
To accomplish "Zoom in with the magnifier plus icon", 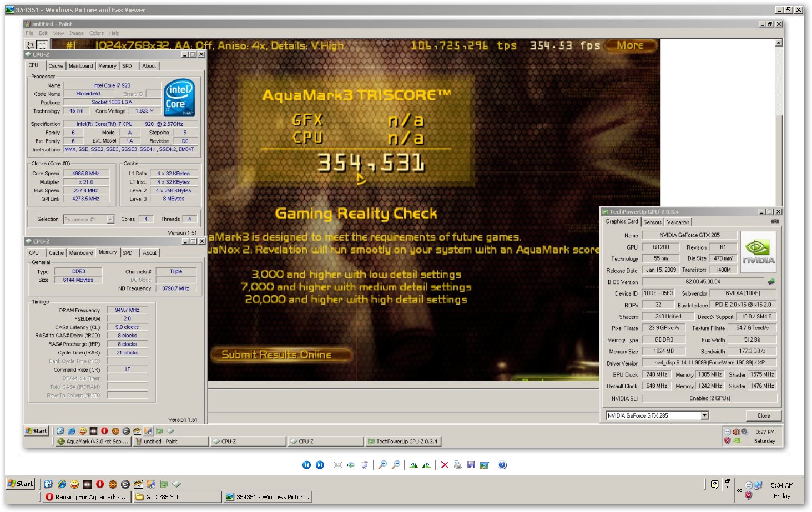I will pos(382,465).
